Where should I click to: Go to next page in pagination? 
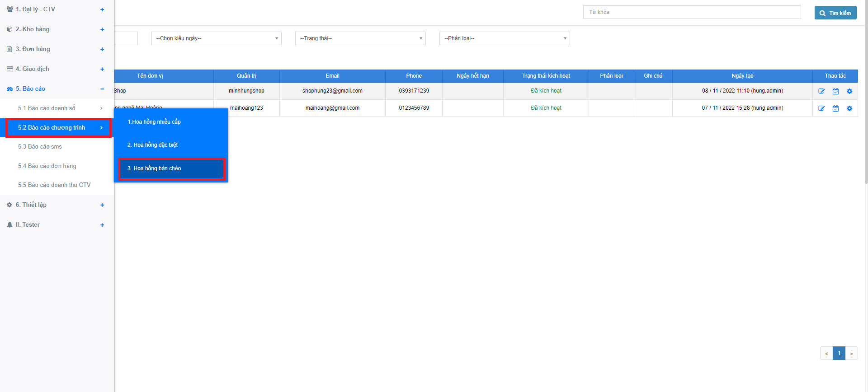pos(851,353)
